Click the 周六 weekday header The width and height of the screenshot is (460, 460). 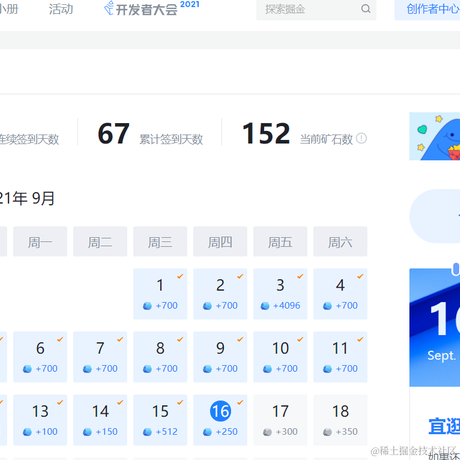(x=340, y=242)
